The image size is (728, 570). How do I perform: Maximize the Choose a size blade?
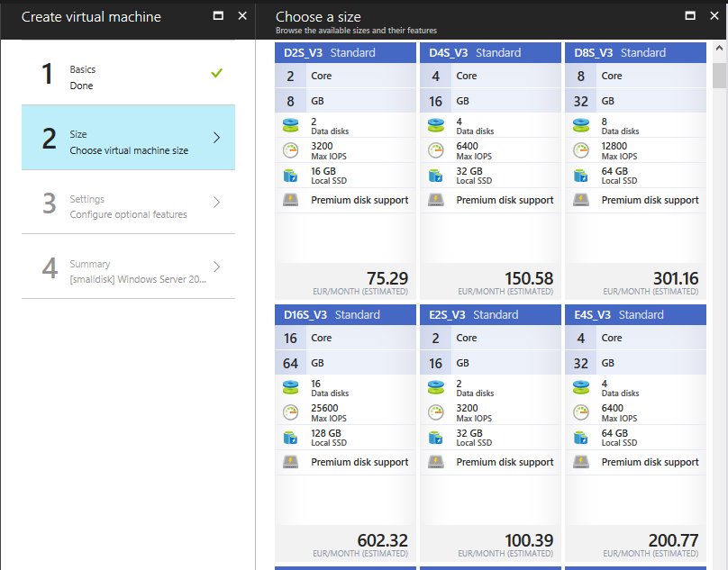(690, 16)
